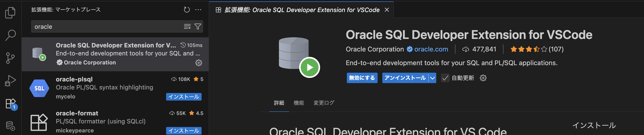Viewport: 644px width, 135px height.
Task: Click the oracle-format 4.5 rating
Action: (196, 113)
